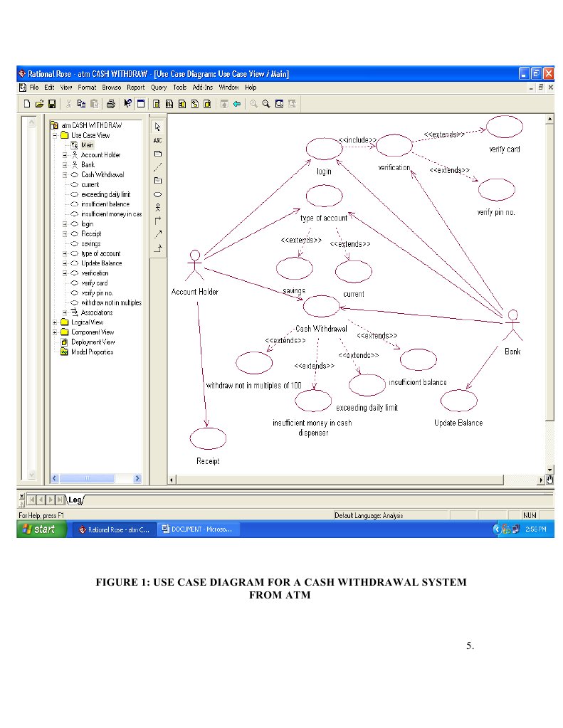
Task: Click the Cut scissors icon
Action: point(69,104)
